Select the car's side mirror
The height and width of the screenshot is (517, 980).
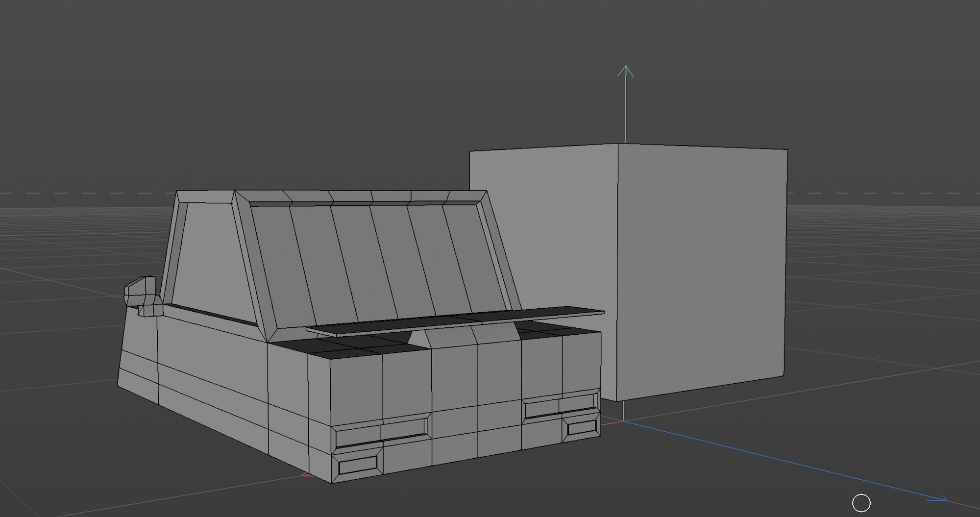[142, 294]
